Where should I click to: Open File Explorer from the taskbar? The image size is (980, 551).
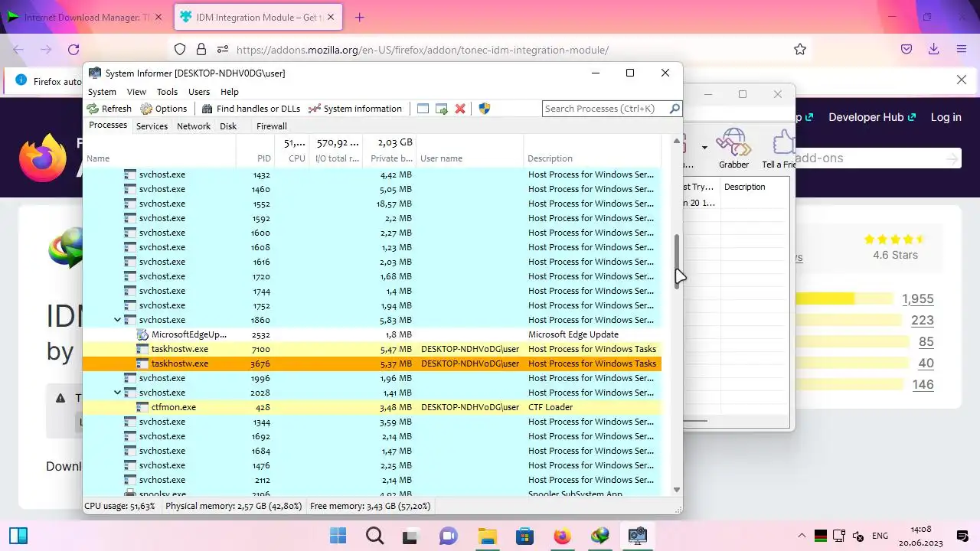click(487, 536)
